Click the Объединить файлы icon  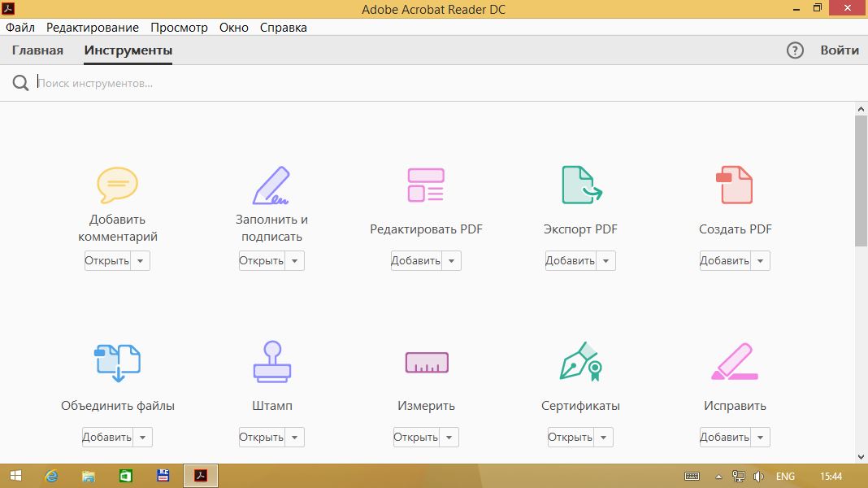tap(117, 363)
